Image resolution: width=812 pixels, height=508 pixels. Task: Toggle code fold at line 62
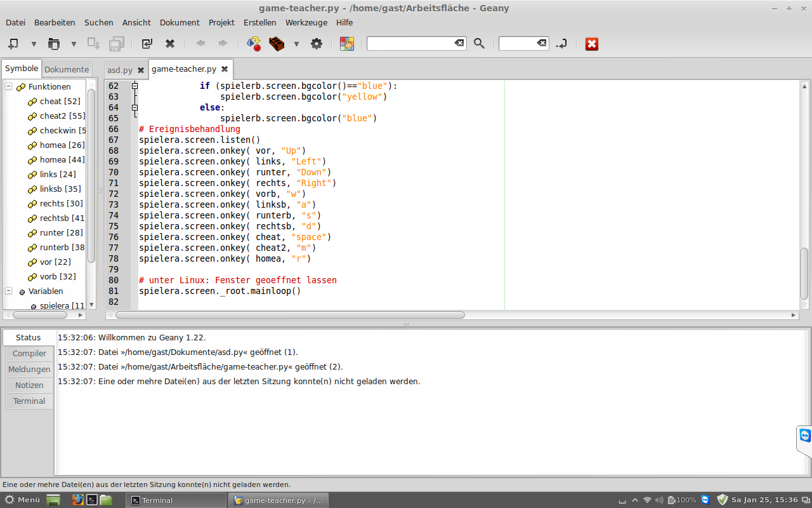coord(134,86)
